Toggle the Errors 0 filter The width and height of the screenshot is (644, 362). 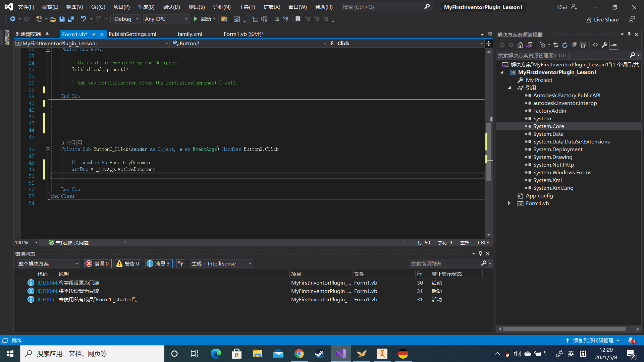(98, 264)
